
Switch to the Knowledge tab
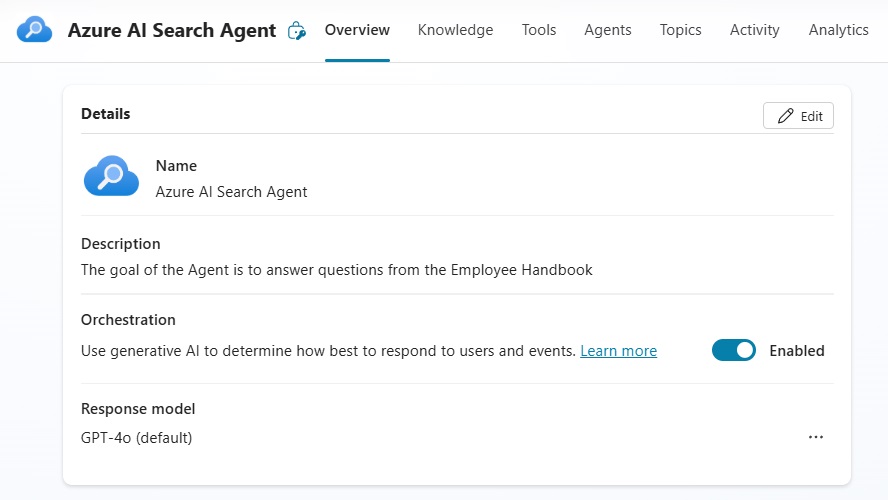tap(455, 30)
